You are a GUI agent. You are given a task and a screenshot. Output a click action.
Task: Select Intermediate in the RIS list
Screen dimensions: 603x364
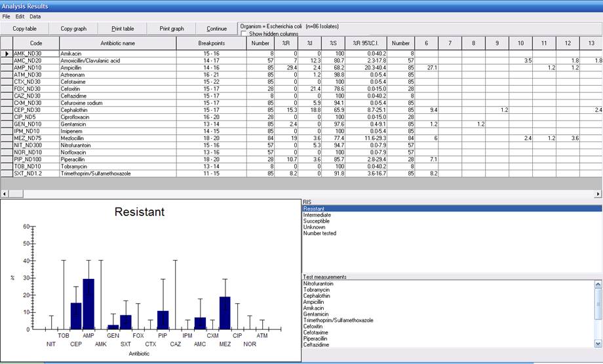(x=317, y=215)
